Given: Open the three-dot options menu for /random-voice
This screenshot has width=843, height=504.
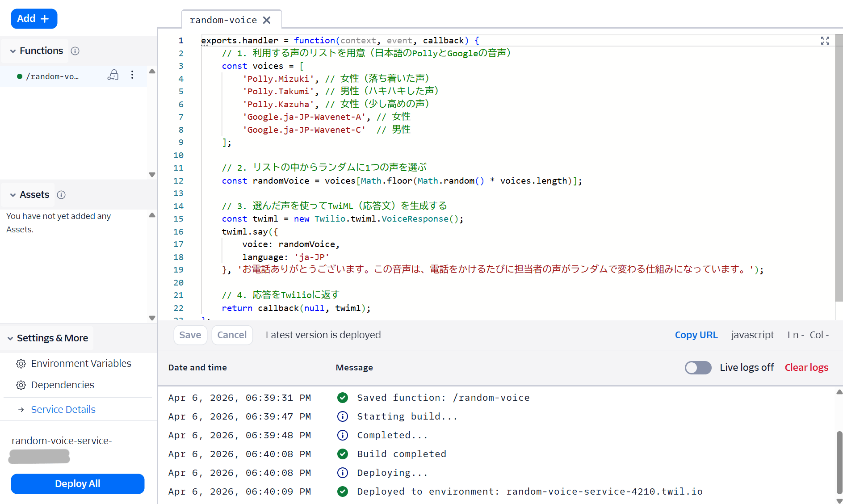Looking at the screenshot, I should [x=133, y=76].
